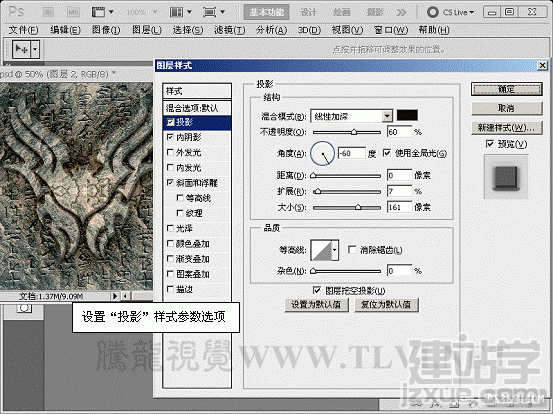Open the screen mode icon
Screen dimensions: 553x414
point(214,12)
